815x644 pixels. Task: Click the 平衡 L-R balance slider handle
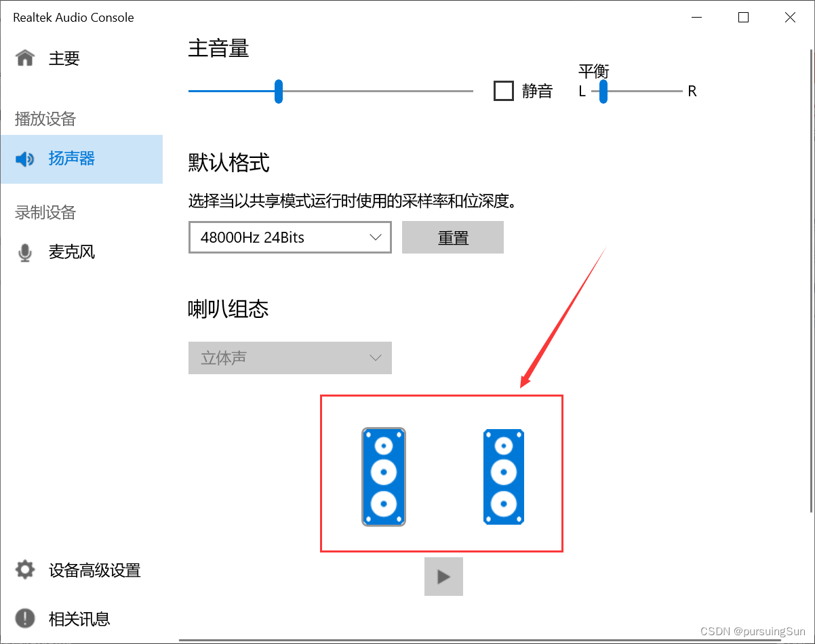[x=603, y=91]
